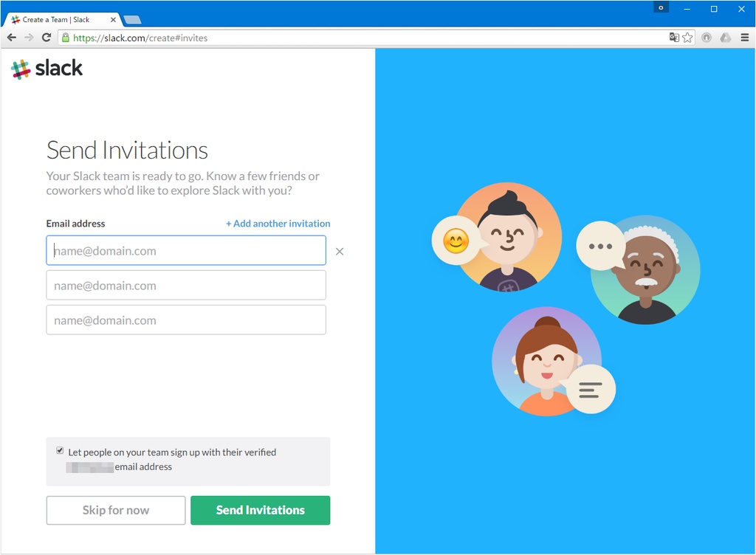Click the smiley emoji speech bubble
Image resolution: width=756 pixels, height=555 pixels.
click(456, 241)
